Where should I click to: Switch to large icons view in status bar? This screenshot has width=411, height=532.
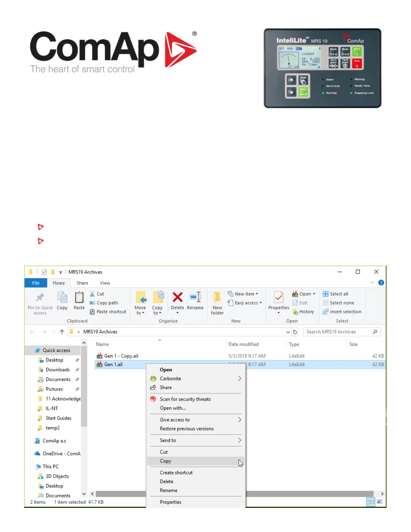pos(380,502)
